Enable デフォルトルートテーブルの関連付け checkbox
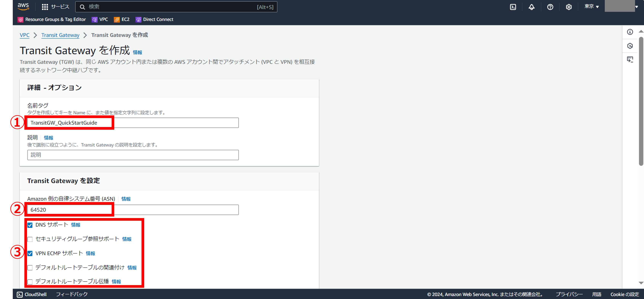 tap(30, 268)
